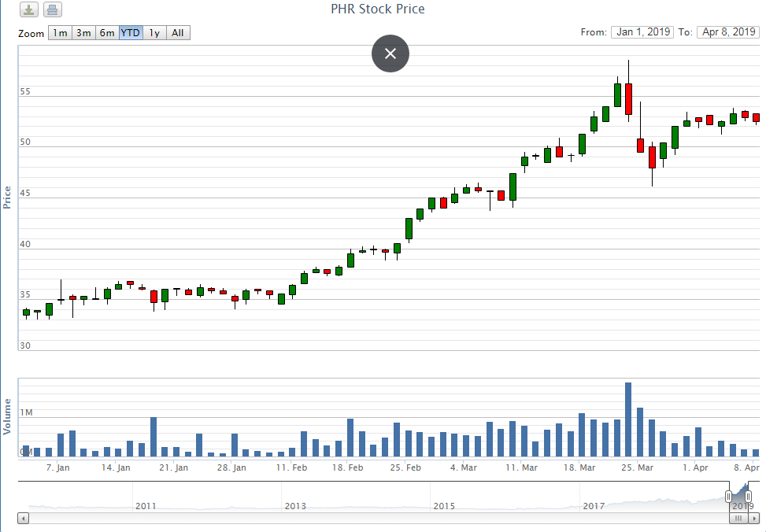Viewport: 766px width, 532px height.
Task: Click the 21. Jan axis label
Action: pos(173,467)
